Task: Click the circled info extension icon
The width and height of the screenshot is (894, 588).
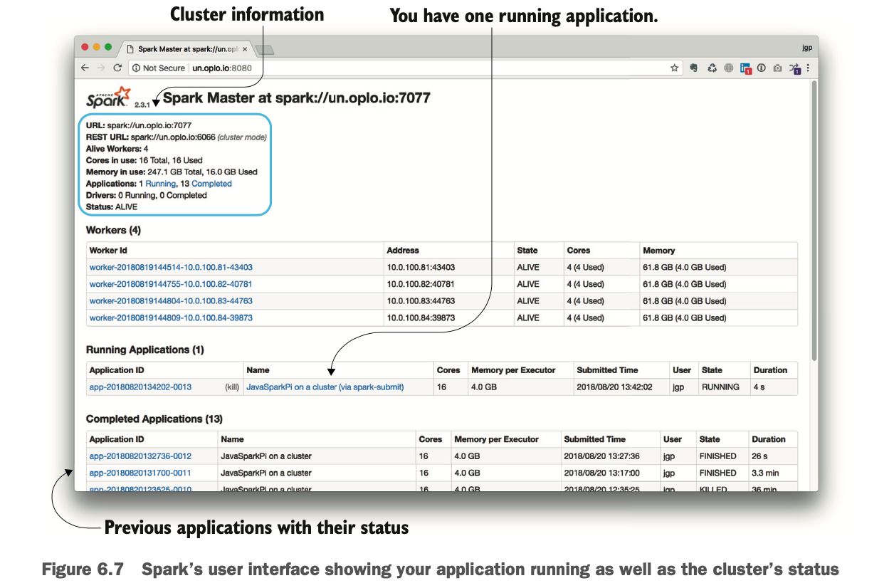Action: click(x=761, y=68)
